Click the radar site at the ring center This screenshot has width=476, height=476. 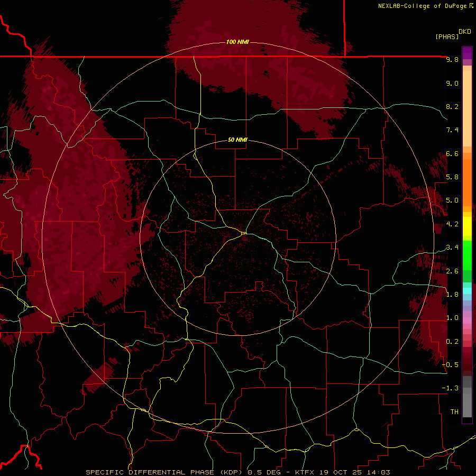coord(244,233)
